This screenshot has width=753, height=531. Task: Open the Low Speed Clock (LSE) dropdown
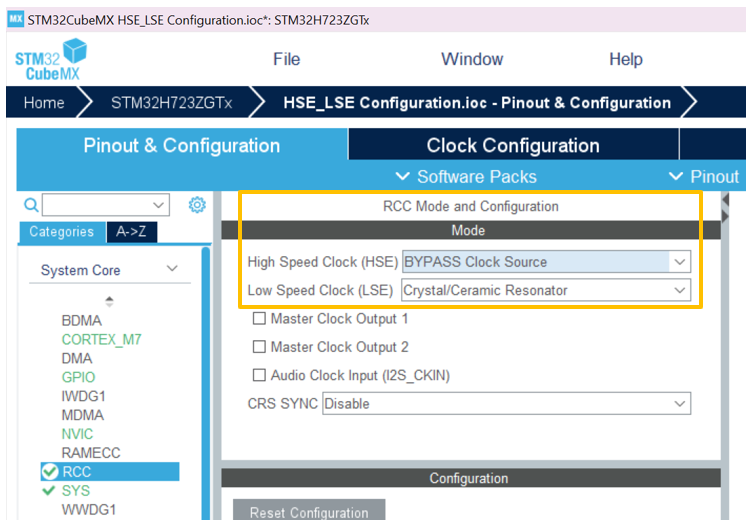click(547, 290)
